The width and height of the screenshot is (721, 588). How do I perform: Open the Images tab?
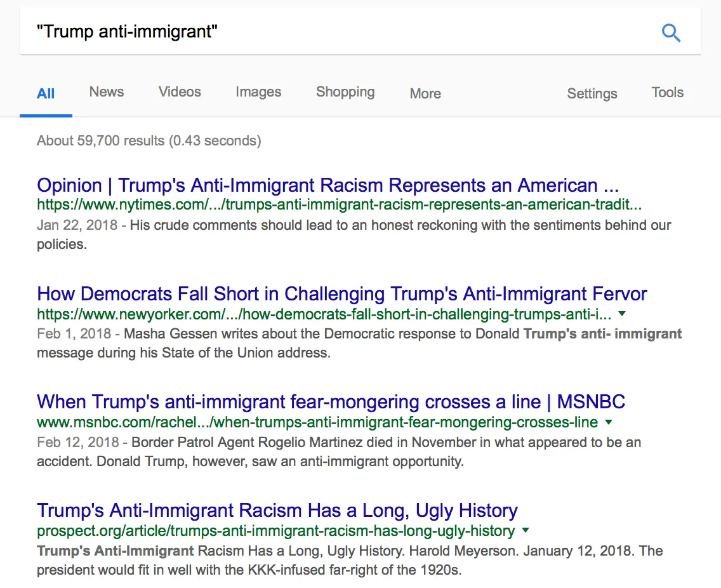[x=258, y=92]
